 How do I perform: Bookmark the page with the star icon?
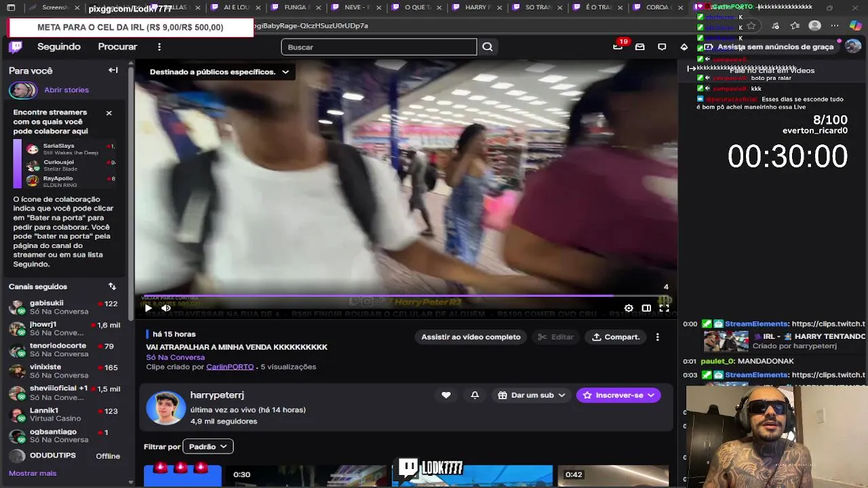click(x=751, y=26)
